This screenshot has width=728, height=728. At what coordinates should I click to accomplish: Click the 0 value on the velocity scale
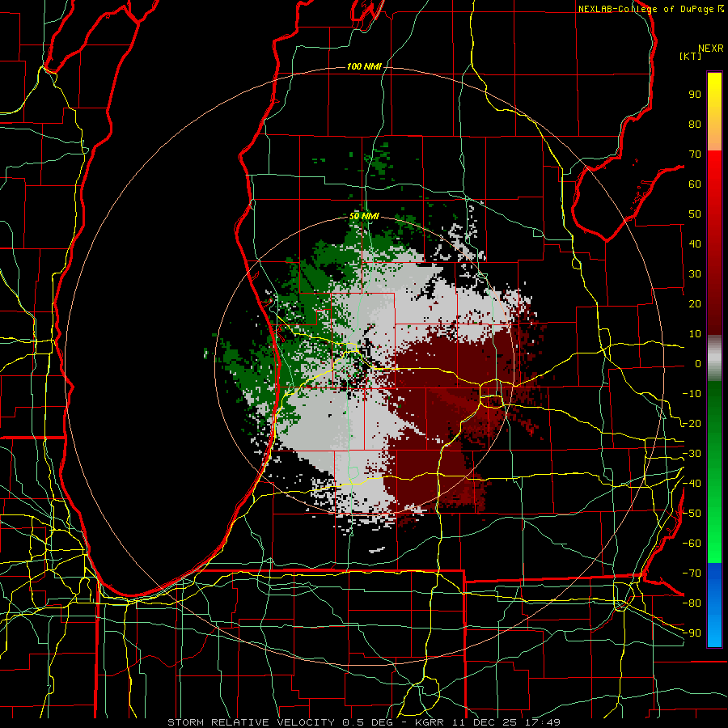coord(698,363)
